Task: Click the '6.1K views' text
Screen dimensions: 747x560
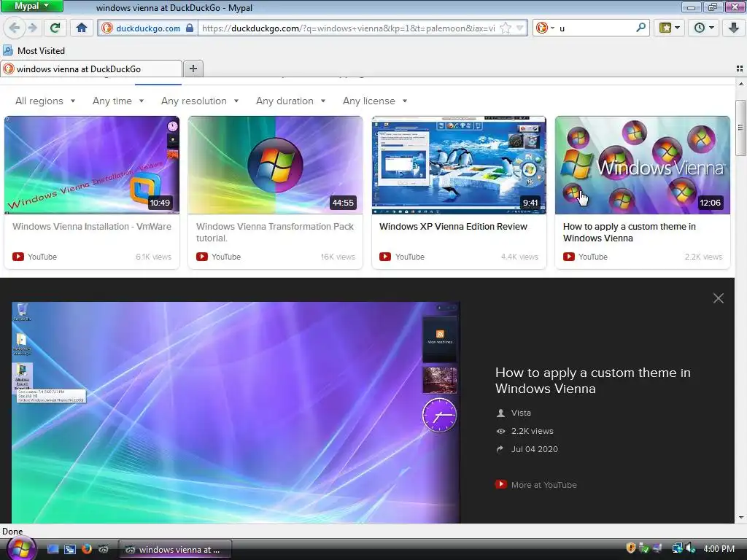Action: [153, 257]
